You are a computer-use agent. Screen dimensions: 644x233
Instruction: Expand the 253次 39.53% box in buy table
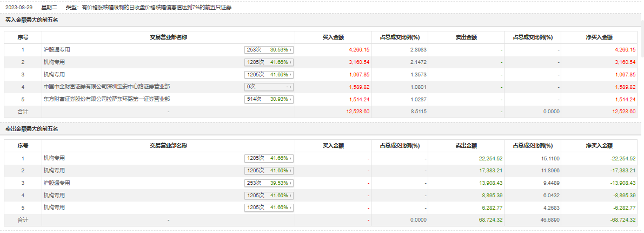269,50
